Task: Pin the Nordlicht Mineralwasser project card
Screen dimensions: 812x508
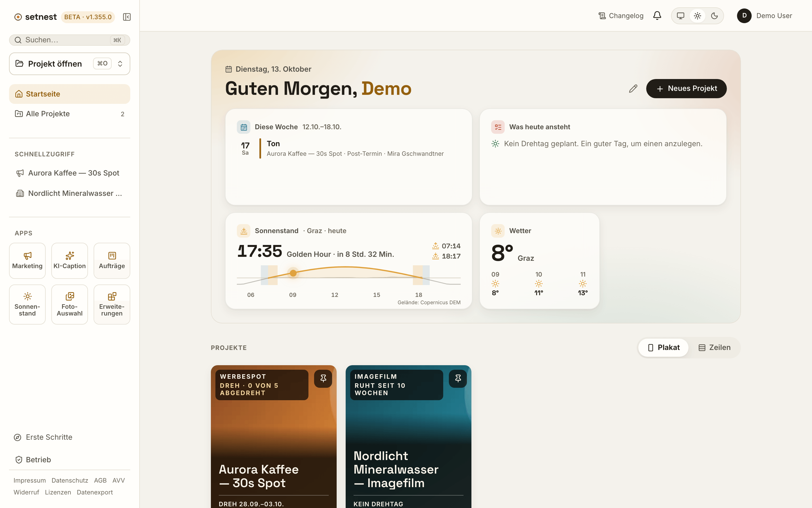Action: coord(458,379)
